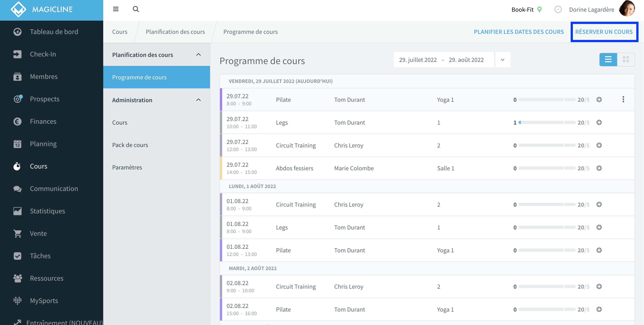Screen dimensions: 644x325
Task: Click Réserver un cours button
Action: [x=604, y=32]
